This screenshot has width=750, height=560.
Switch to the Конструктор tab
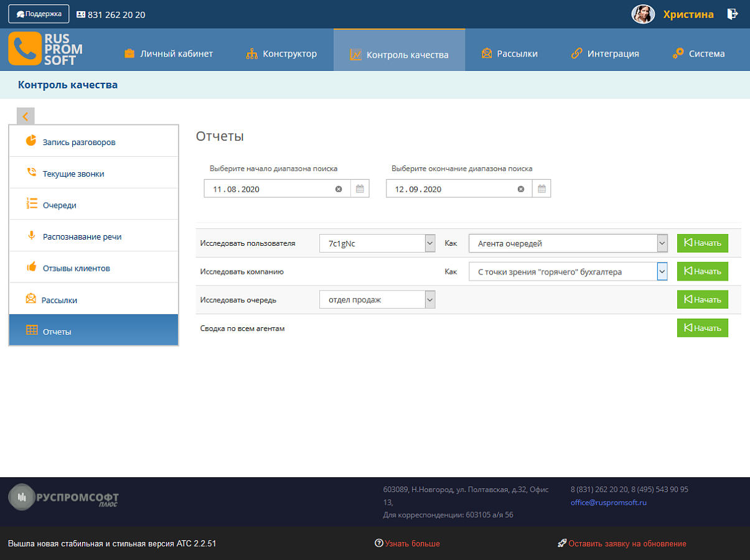pos(282,54)
